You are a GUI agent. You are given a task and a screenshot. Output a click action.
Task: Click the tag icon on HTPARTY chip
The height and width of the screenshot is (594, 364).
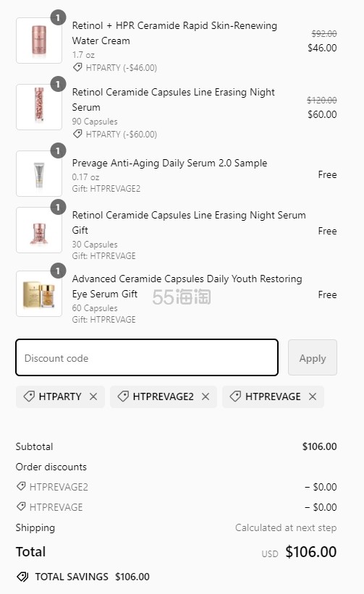[x=29, y=396]
